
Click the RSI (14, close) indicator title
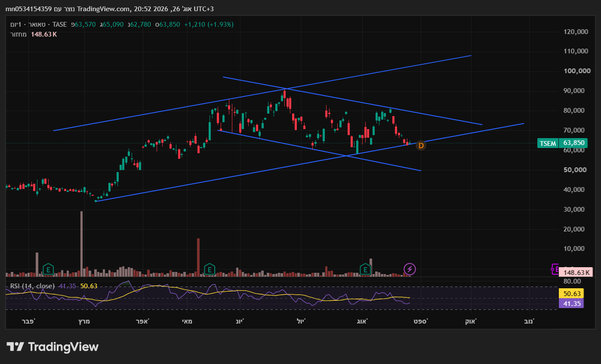(32, 286)
